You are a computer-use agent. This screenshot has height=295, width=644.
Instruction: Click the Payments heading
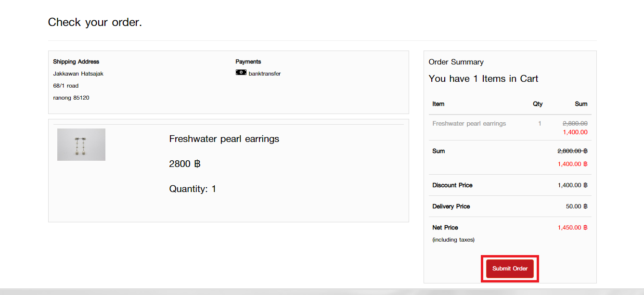point(248,62)
